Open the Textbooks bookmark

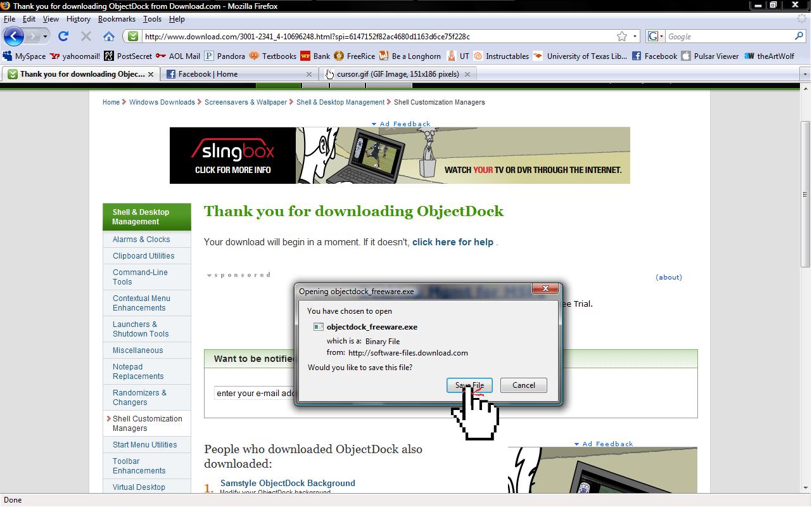tap(273, 56)
